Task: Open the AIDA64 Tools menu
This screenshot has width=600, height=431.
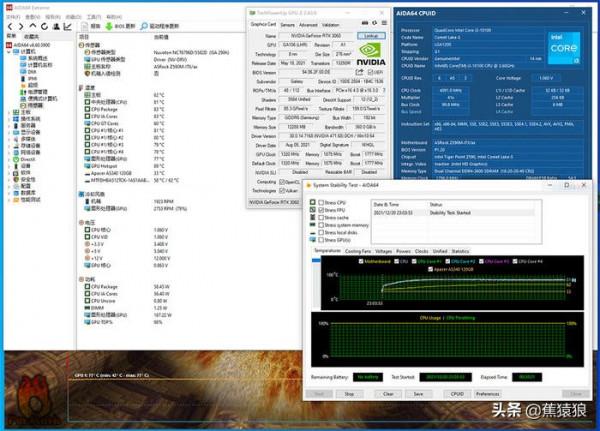Action: click(93, 17)
